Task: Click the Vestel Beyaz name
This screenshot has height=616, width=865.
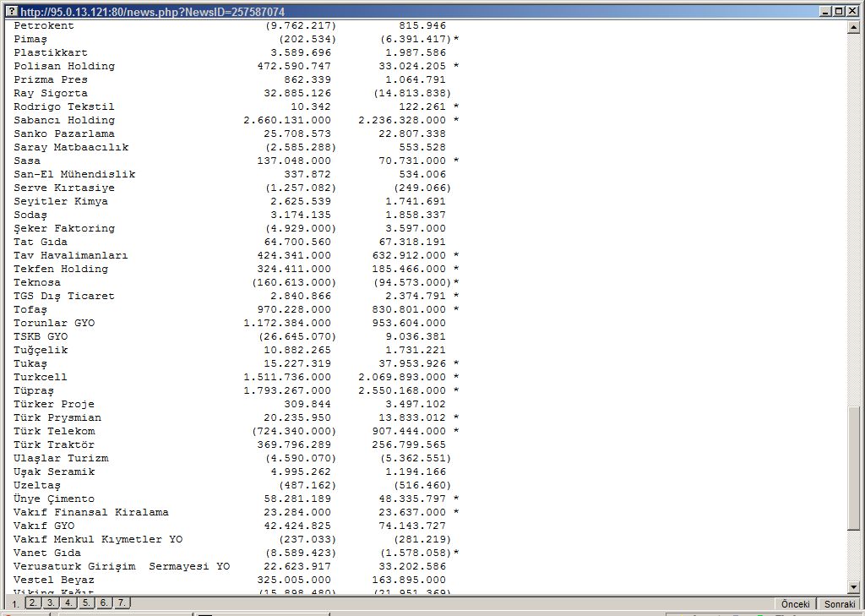Action: coord(54,581)
